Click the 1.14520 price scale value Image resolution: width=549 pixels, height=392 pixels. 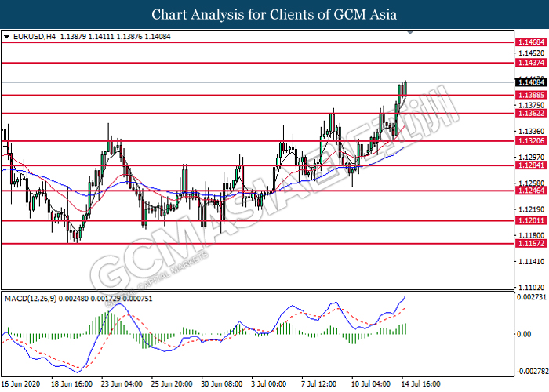pyautogui.click(x=532, y=53)
